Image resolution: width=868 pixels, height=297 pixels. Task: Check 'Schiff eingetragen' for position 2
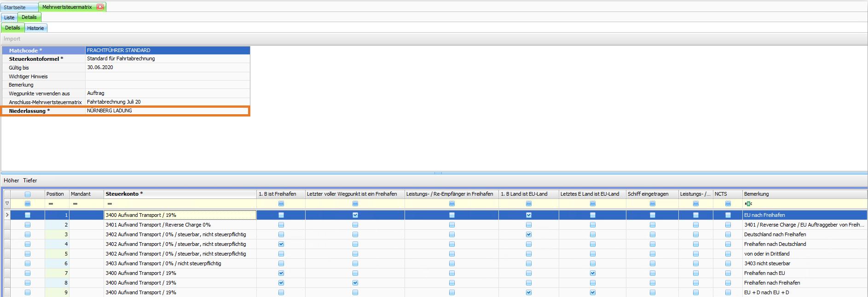[652, 225]
